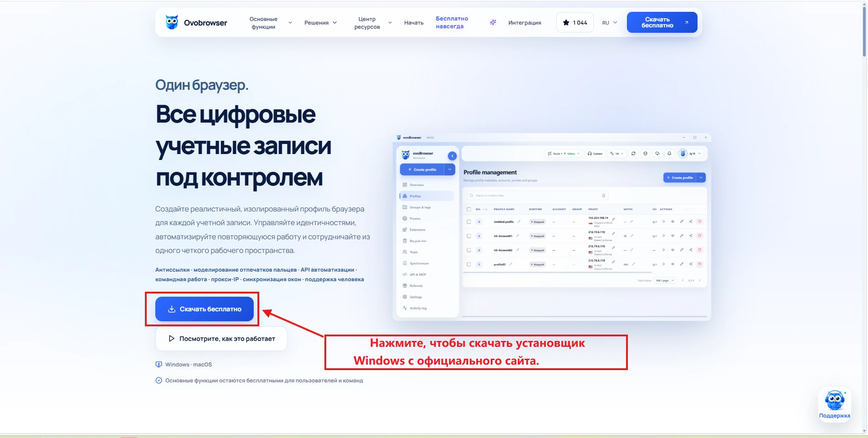Open the Интеграция nav item
Screen dimensions: 868x438
[x=524, y=23]
